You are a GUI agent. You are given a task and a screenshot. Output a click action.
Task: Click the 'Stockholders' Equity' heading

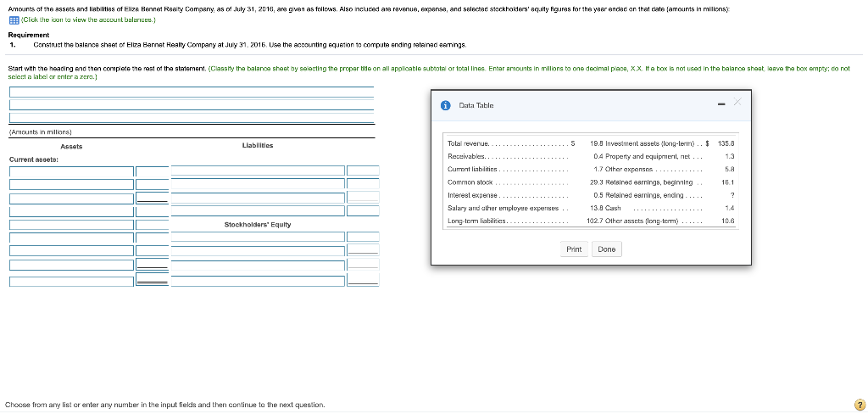point(258,225)
